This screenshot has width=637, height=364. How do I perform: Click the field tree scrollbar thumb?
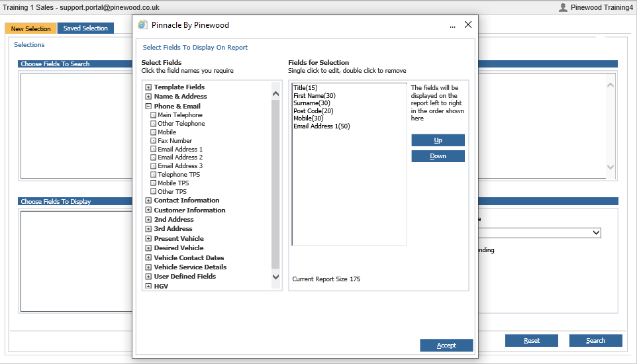point(275,185)
